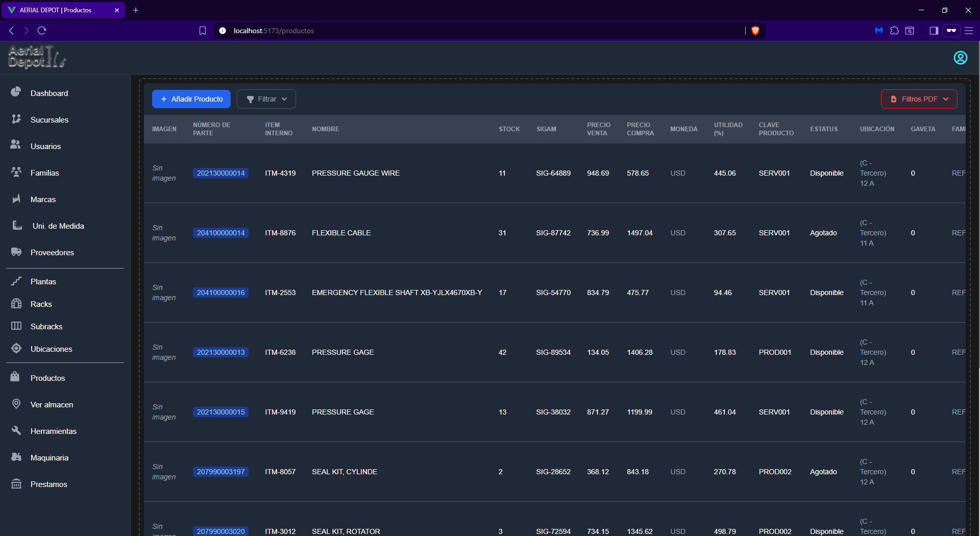
Task: Click the Uni. de Medida icon
Action: tap(17, 225)
